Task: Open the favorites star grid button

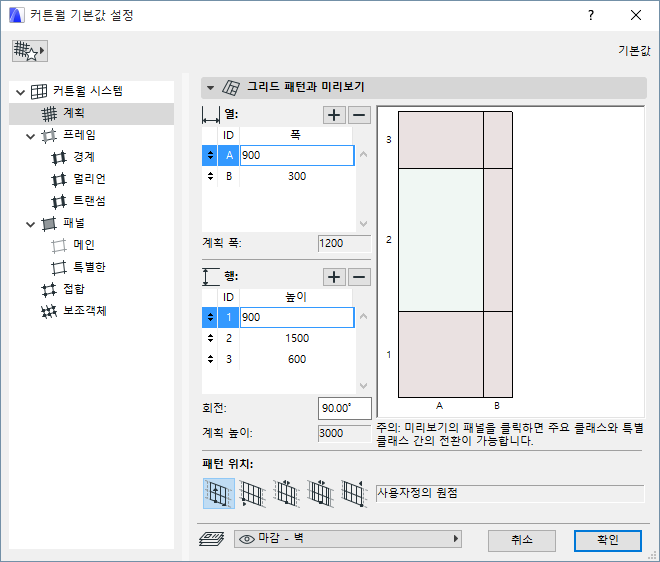Action: point(29,51)
